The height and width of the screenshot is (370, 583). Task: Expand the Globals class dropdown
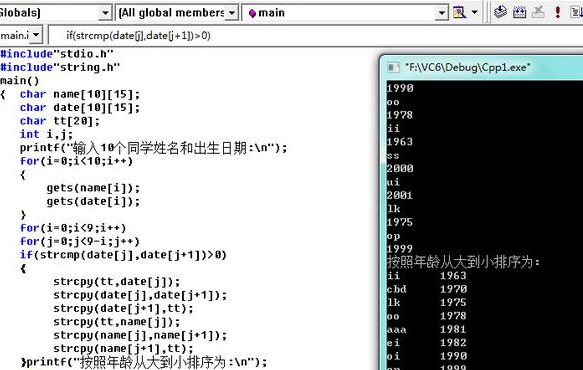[105, 13]
